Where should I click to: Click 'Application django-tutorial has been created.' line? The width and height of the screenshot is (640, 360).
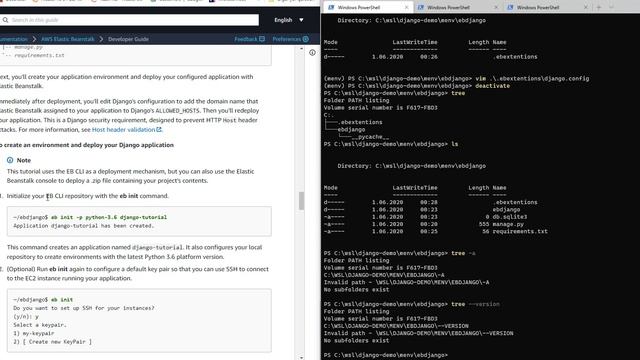[83, 226]
